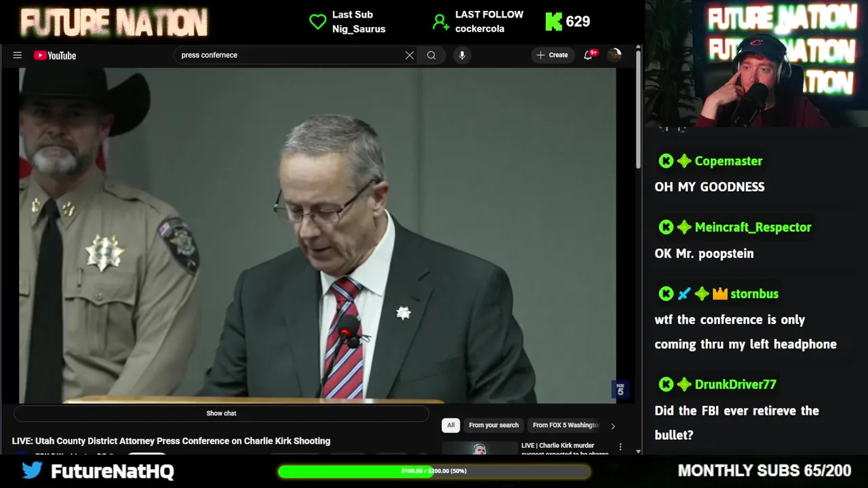This screenshot has height=488, width=868.
Task: Click the Meincraft_Respector username in chat
Action: click(753, 227)
